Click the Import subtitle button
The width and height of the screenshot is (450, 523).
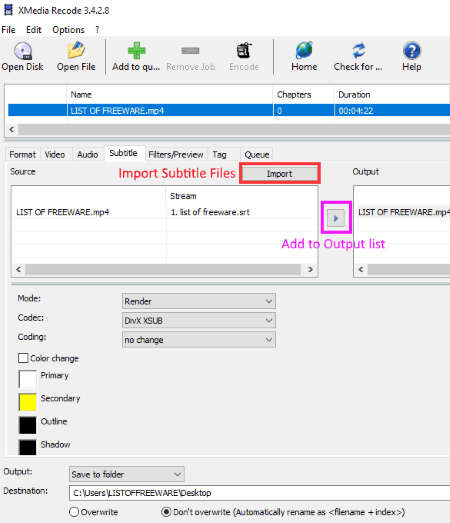[280, 174]
